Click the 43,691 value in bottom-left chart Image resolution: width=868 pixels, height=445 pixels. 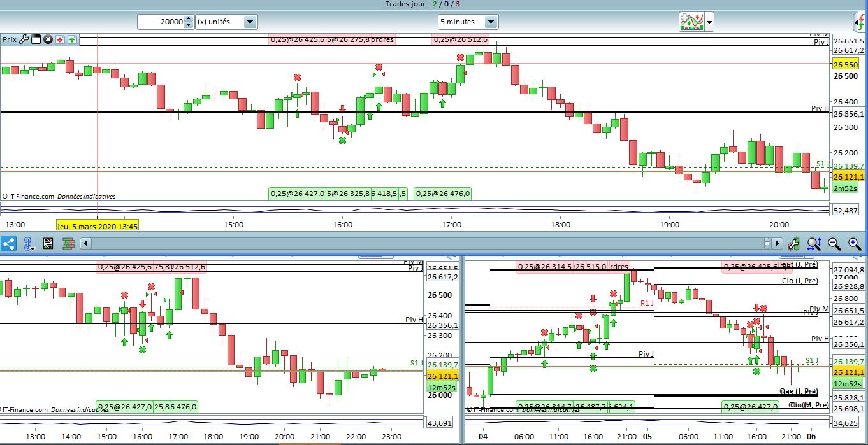coord(440,423)
